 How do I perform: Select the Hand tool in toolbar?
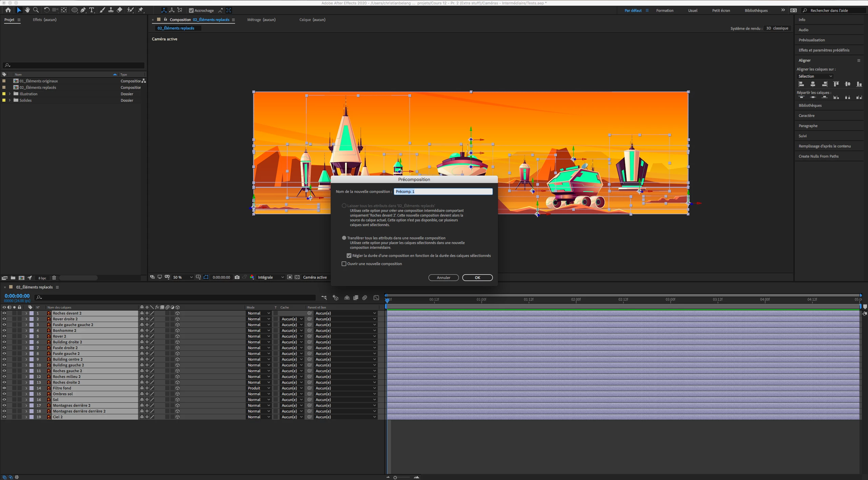27,10
